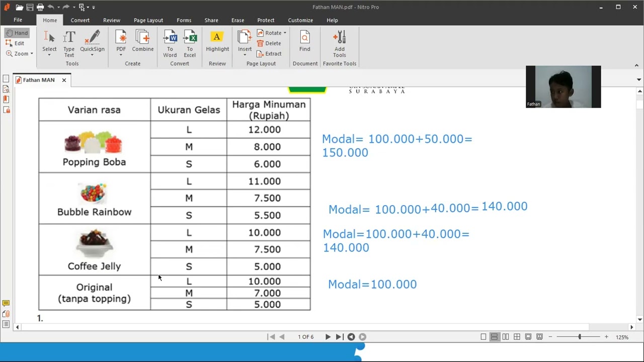
Task: Click the Save disk icon in title bar
Action: 30,7
